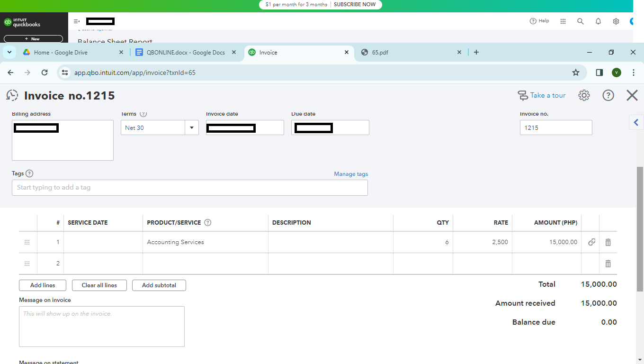This screenshot has height=364, width=644.
Task: Delete line 2 with the trash icon
Action: pos(608,264)
